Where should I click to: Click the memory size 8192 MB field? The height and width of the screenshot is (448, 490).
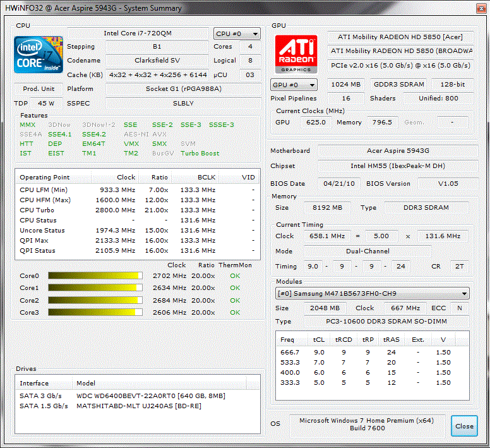328,208
